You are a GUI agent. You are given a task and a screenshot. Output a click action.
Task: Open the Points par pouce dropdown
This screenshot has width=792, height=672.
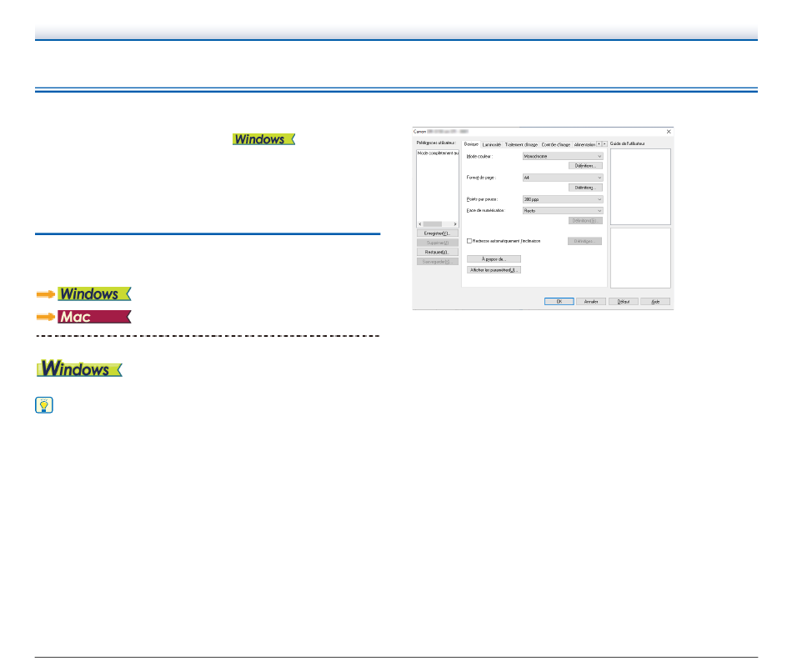562,199
